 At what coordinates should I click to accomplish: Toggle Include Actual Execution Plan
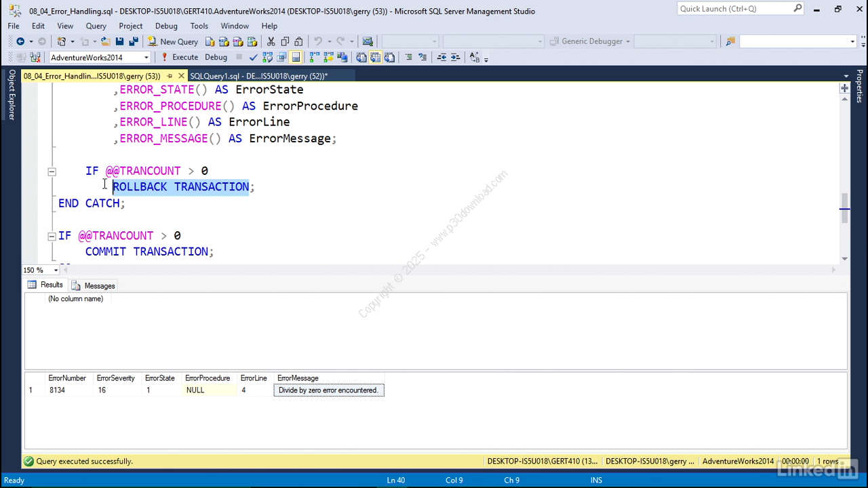(x=314, y=57)
